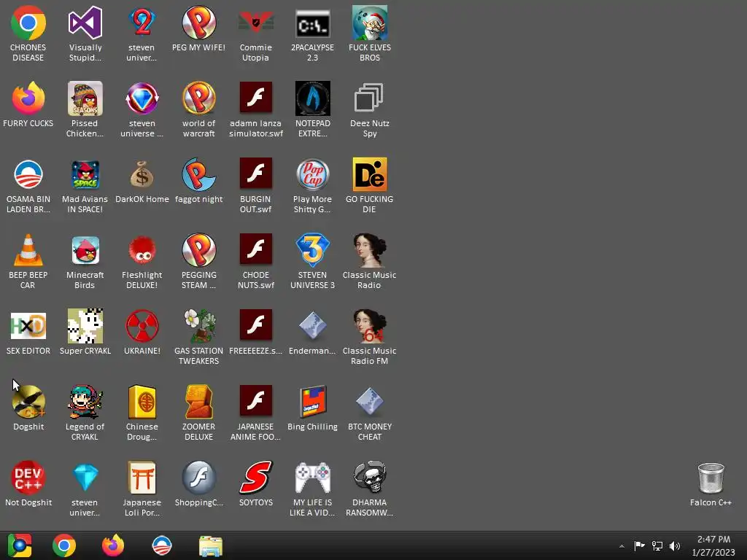
Task: Open the Action Center flag icon
Action: tap(639, 545)
